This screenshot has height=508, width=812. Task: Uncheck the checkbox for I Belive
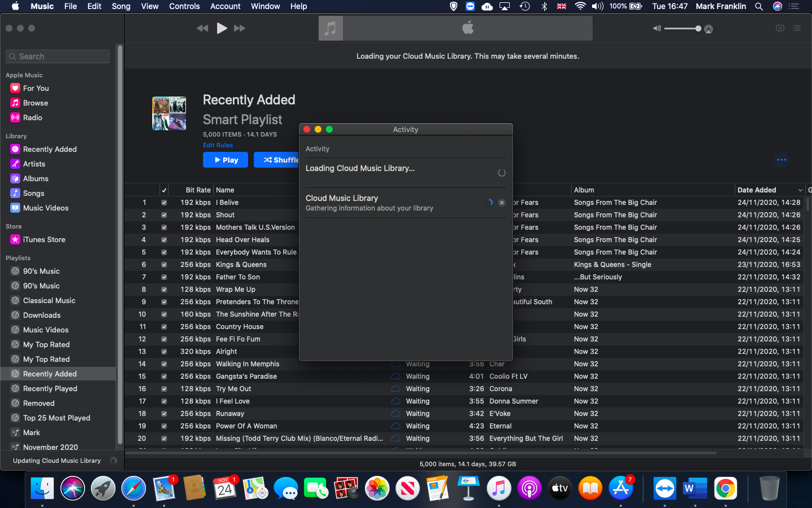[164, 203]
